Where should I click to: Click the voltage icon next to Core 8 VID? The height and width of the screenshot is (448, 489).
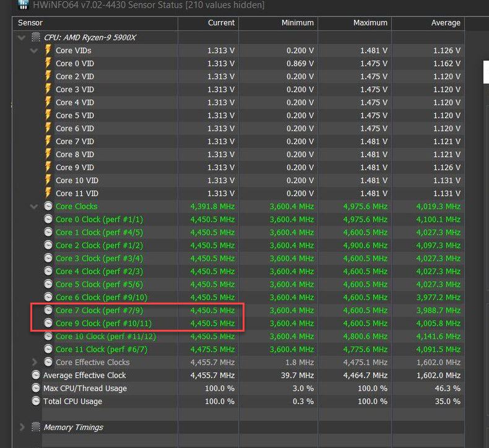pyautogui.click(x=48, y=154)
